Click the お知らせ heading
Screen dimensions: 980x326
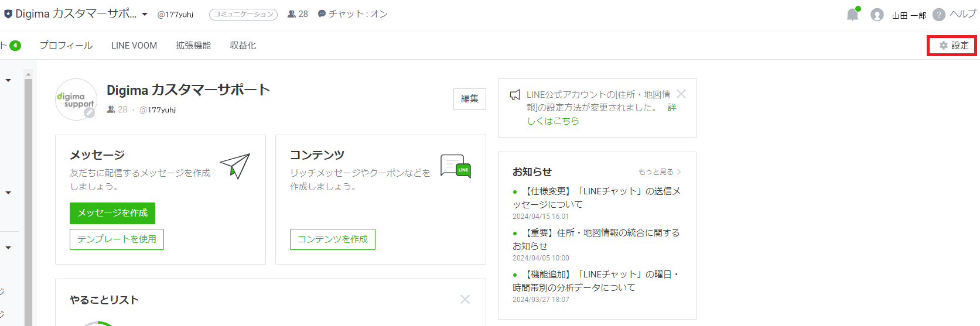pyautogui.click(x=532, y=172)
